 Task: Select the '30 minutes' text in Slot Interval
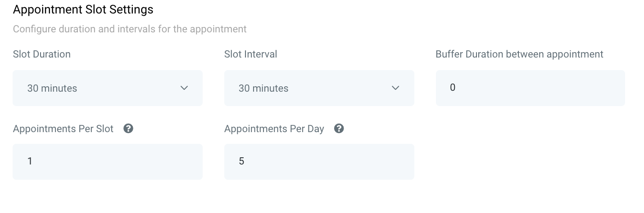(263, 89)
